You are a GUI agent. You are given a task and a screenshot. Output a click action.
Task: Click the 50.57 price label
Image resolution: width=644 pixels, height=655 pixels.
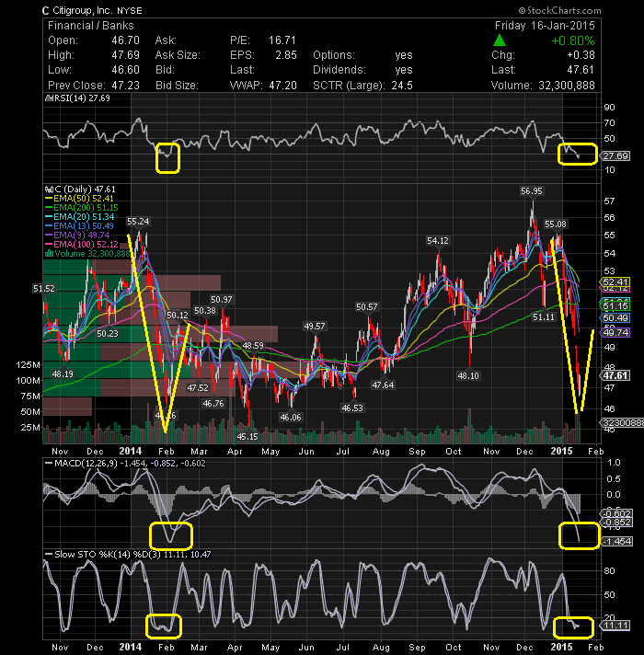pyautogui.click(x=366, y=307)
